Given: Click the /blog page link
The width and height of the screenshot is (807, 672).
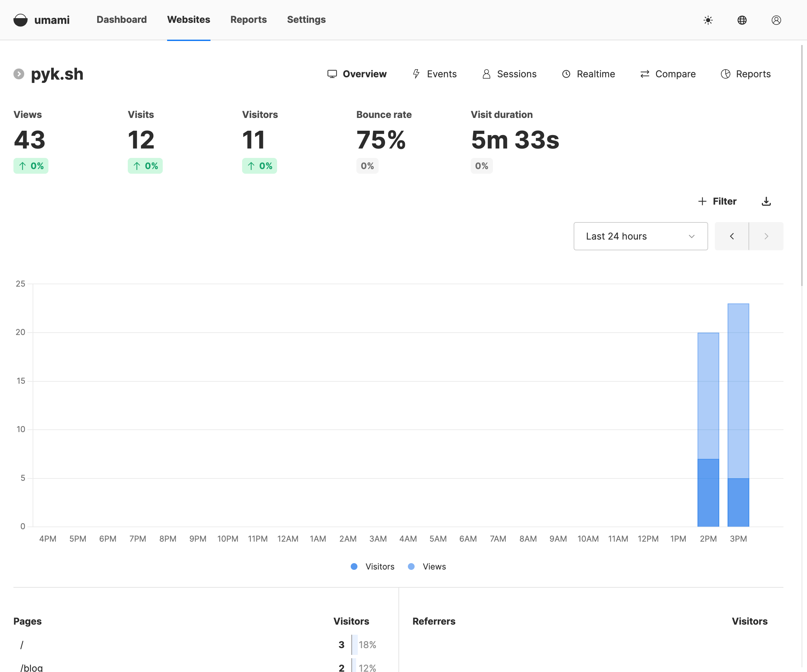Looking at the screenshot, I should tap(32, 667).
